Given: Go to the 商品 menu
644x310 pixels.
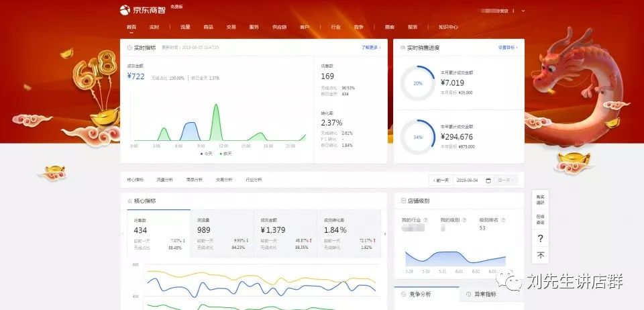Looking at the screenshot, I should click(208, 27).
